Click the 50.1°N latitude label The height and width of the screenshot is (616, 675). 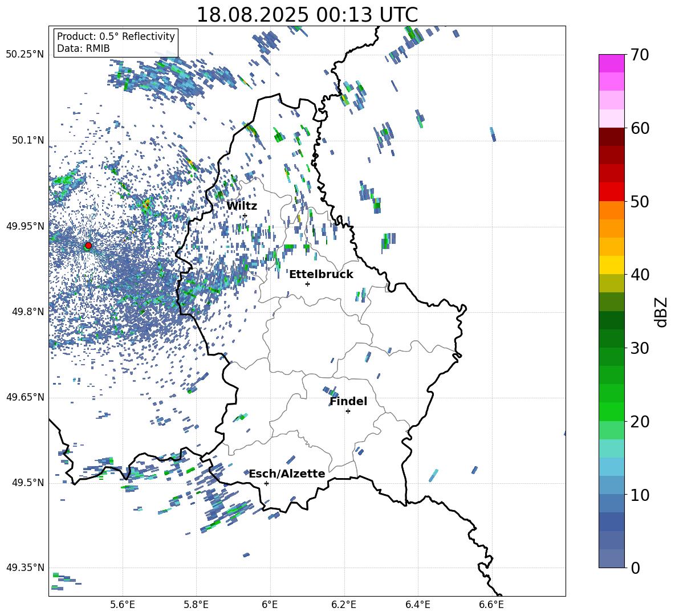point(28,140)
